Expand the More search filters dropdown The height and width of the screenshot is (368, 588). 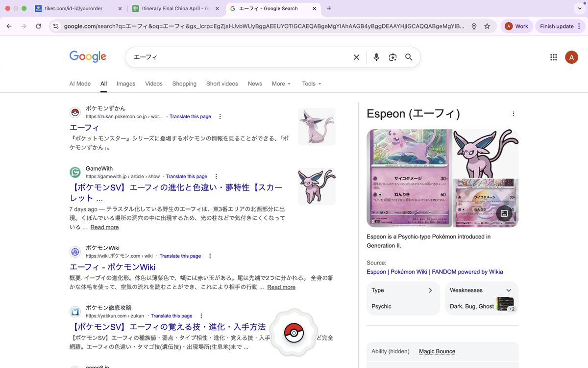tap(281, 84)
